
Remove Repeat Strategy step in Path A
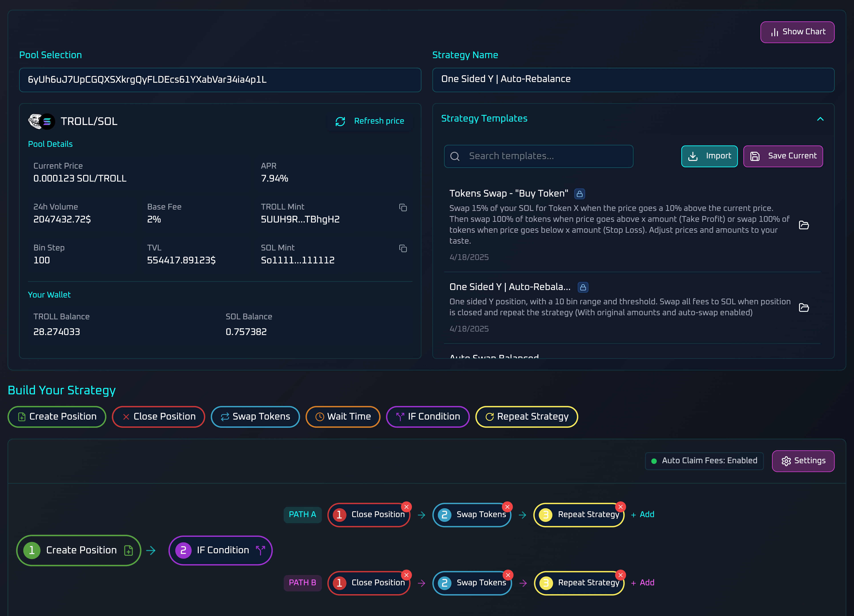coord(620,507)
